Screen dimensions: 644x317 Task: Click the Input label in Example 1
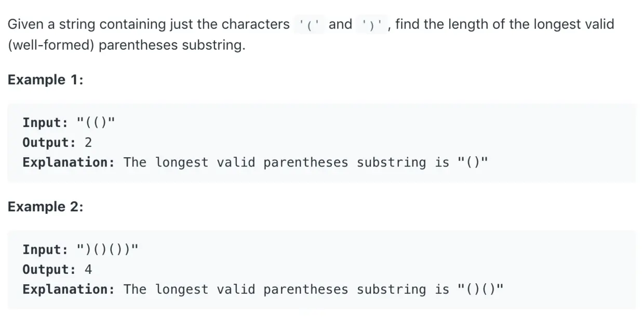tap(45, 123)
